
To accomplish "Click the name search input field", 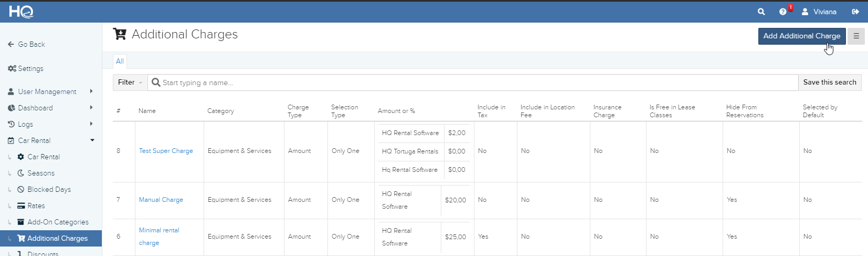I will [x=473, y=82].
